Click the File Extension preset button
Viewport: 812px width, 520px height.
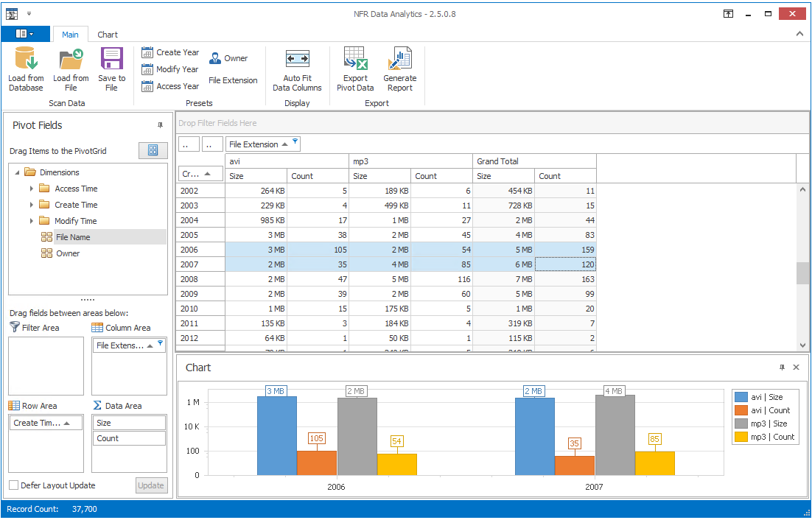(233, 80)
